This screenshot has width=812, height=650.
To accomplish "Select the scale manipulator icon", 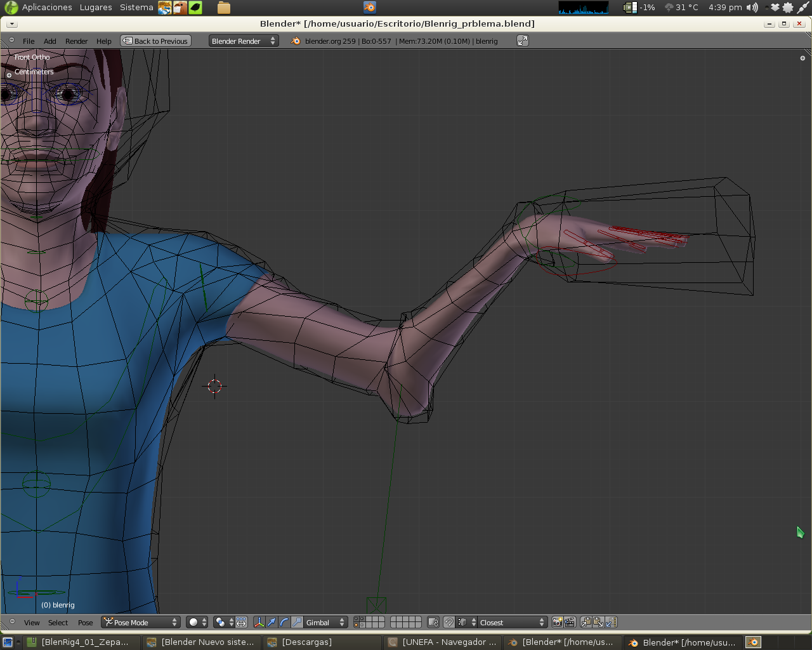I will 296,622.
